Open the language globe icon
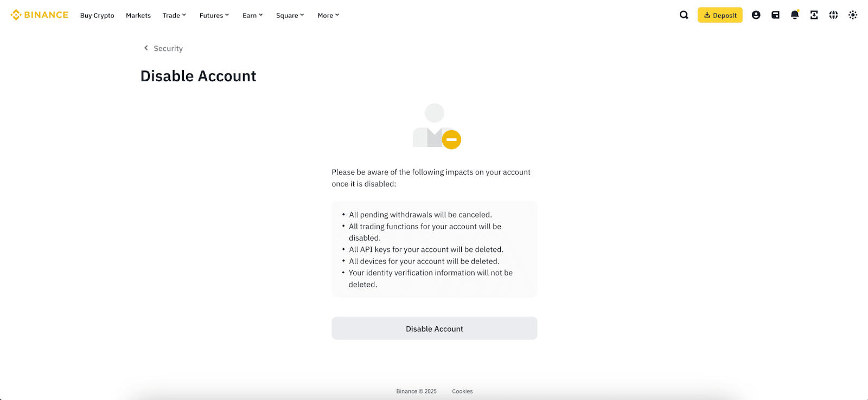 pos(833,15)
